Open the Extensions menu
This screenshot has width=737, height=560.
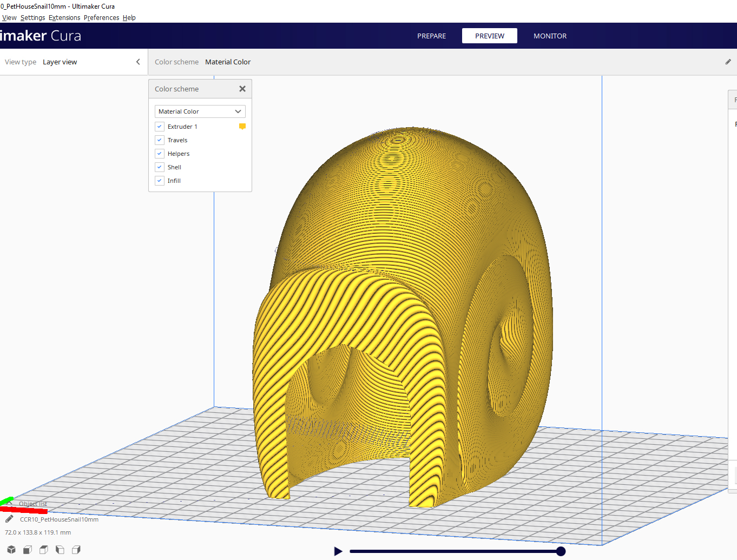pyautogui.click(x=64, y=17)
